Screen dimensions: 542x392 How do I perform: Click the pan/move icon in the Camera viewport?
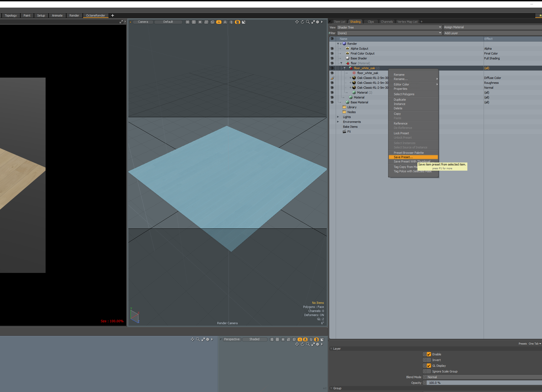(x=297, y=22)
